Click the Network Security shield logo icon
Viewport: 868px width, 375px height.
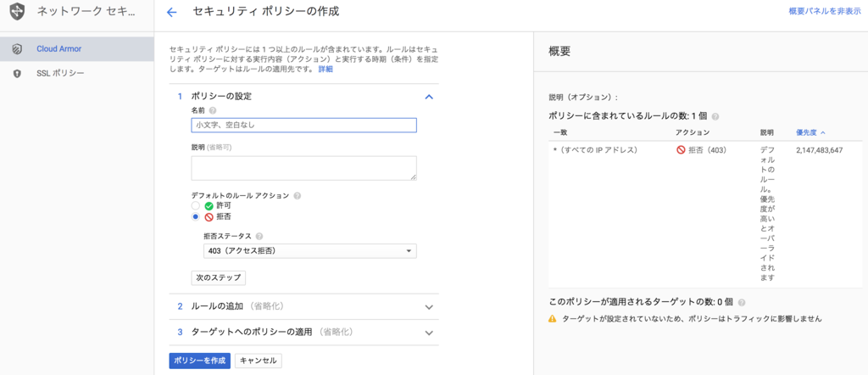[x=17, y=13]
